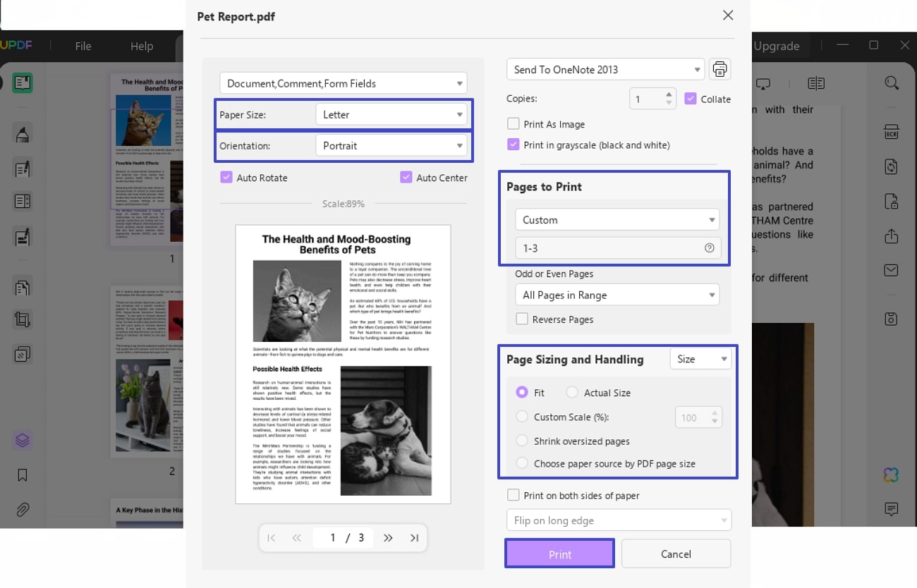Open the Crop Pages tool

23,319
